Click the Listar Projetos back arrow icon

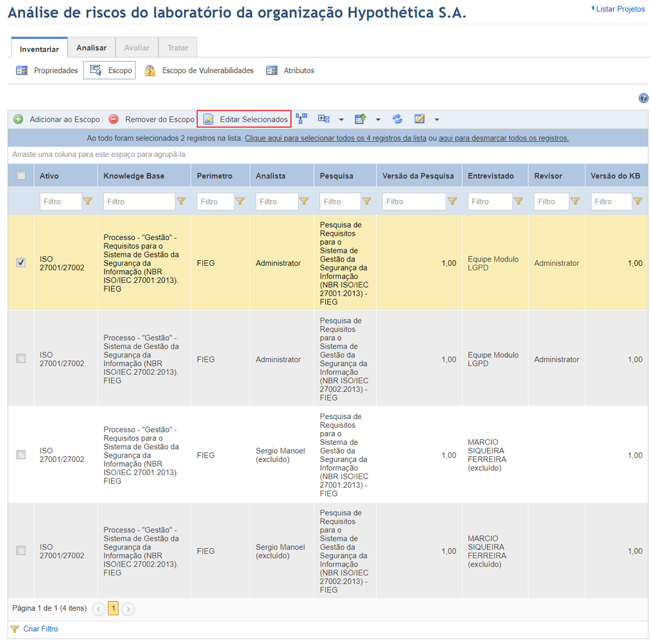click(x=593, y=9)
